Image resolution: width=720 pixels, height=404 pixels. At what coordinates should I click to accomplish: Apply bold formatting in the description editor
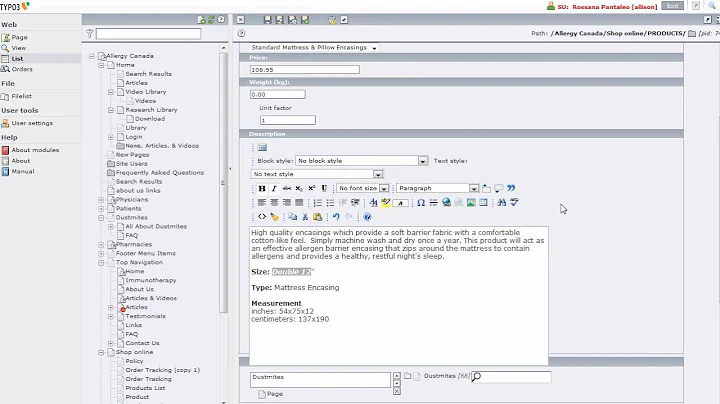point(262,188)
